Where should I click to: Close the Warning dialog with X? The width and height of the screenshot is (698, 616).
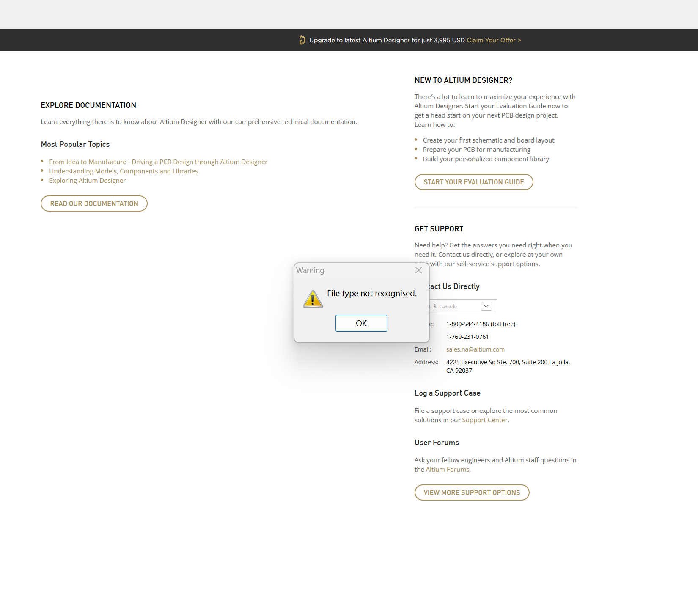pyautogui.click(x=418, y=270)
